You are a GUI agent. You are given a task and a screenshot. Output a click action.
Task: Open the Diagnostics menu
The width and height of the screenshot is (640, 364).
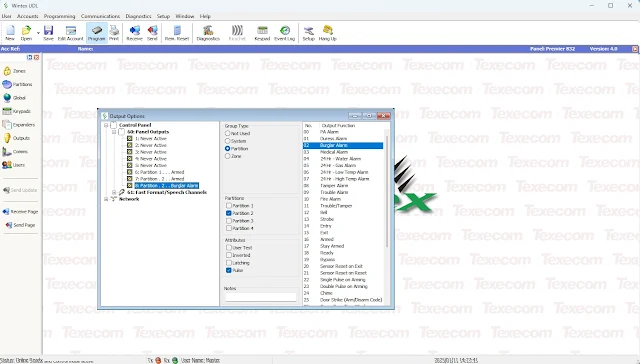click(138, 16)
